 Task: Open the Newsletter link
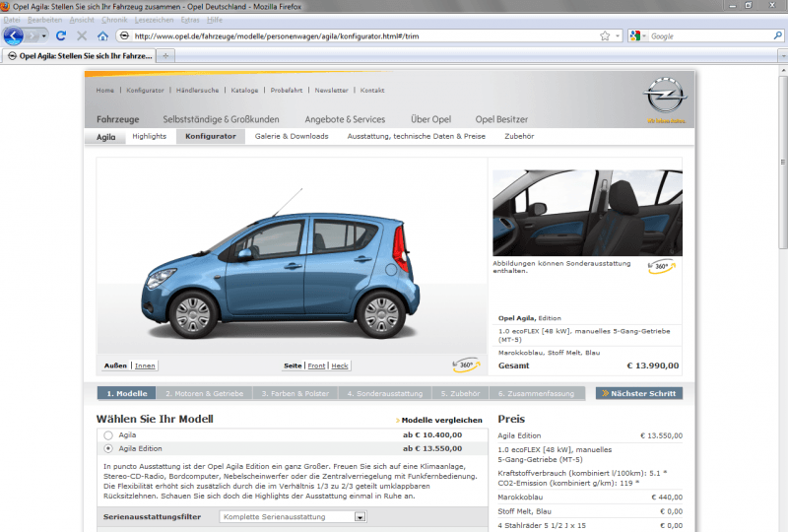(x=331, y=91)
